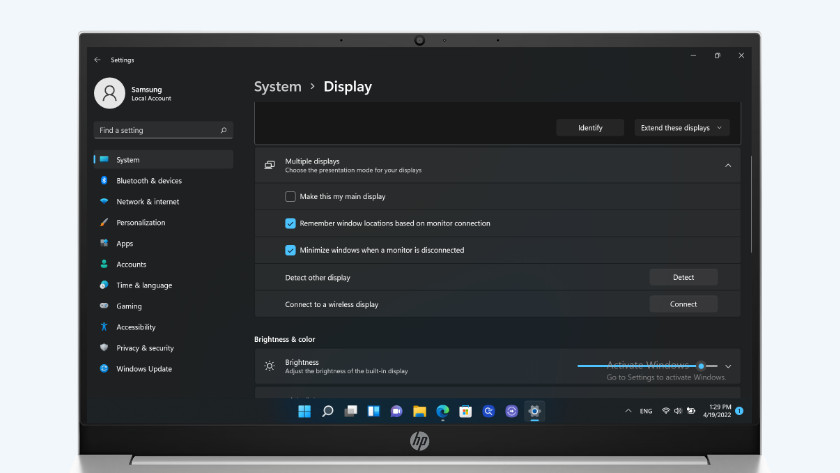Open the Extend these displays dropdown
The height and width of the screenshot is (473, 840).
[681, 128]
